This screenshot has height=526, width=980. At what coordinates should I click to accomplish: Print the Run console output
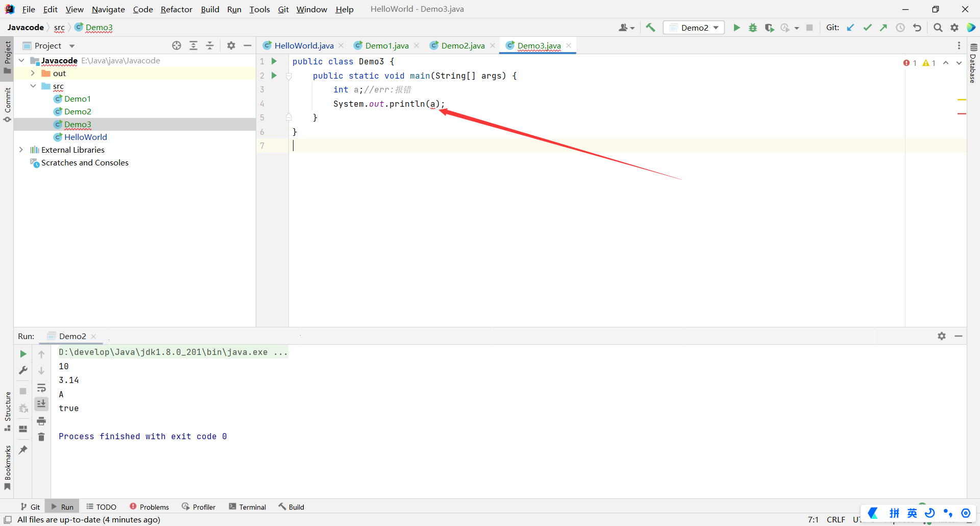click(x=41, y=421)
